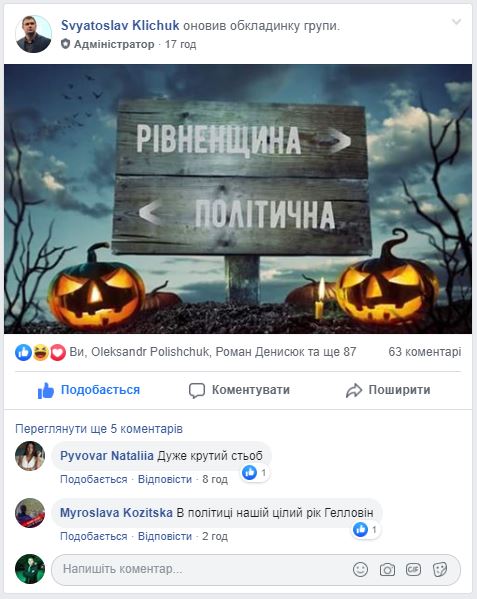Open Svyatoslav Klichuk's profile link

(x=120, y=26)
